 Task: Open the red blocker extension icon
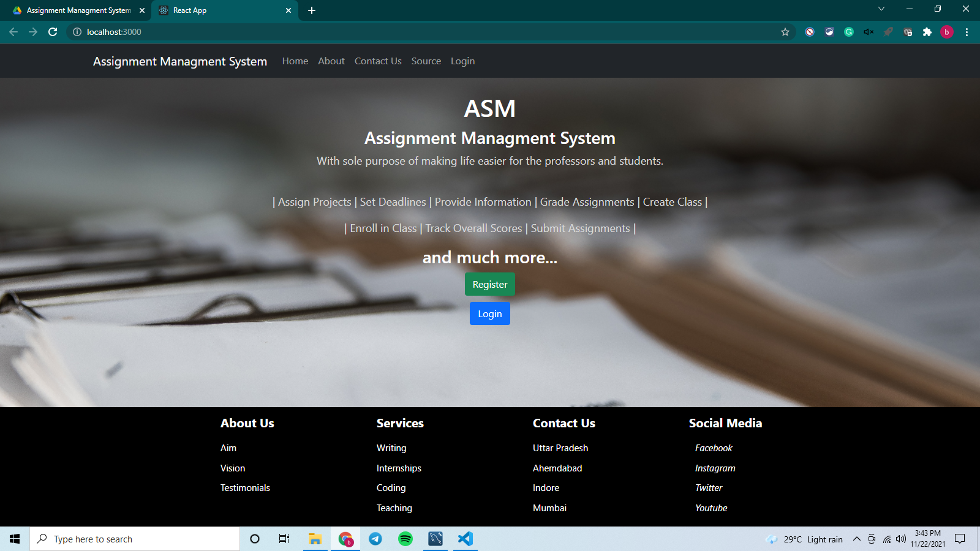click(810, 32)
